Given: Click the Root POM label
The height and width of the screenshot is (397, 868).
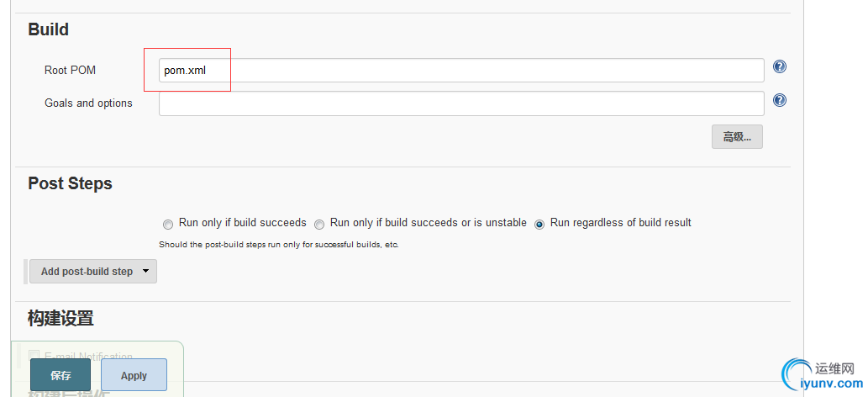Looking at the screenshot, I should tap(70, 71).
